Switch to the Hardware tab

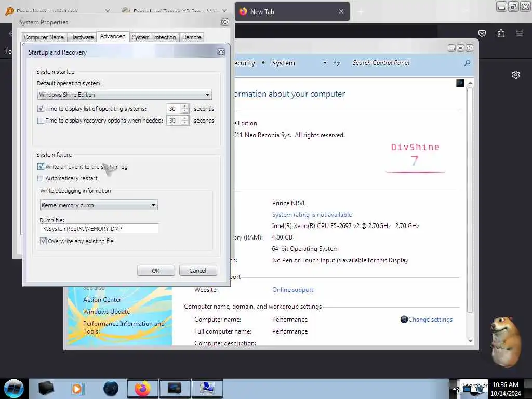(82, 37)
